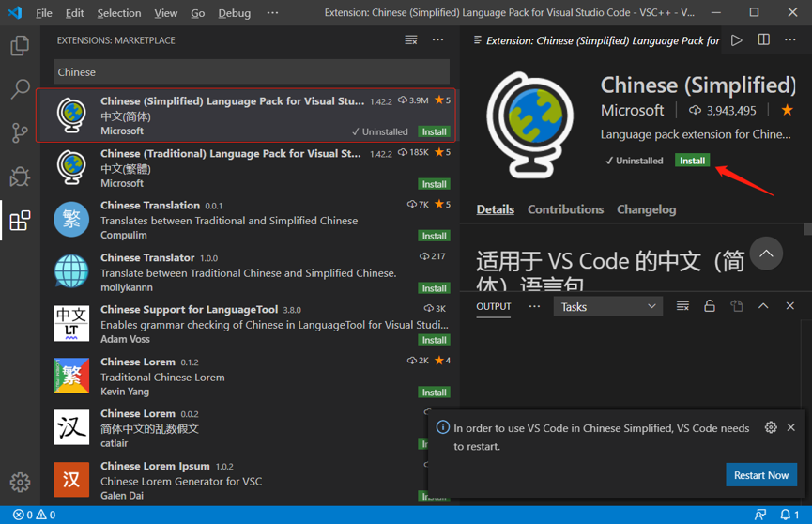Open the Debug view in activity bar
Image resolution: width=812 pixels, height=524 pixels.
coord(20,177)
